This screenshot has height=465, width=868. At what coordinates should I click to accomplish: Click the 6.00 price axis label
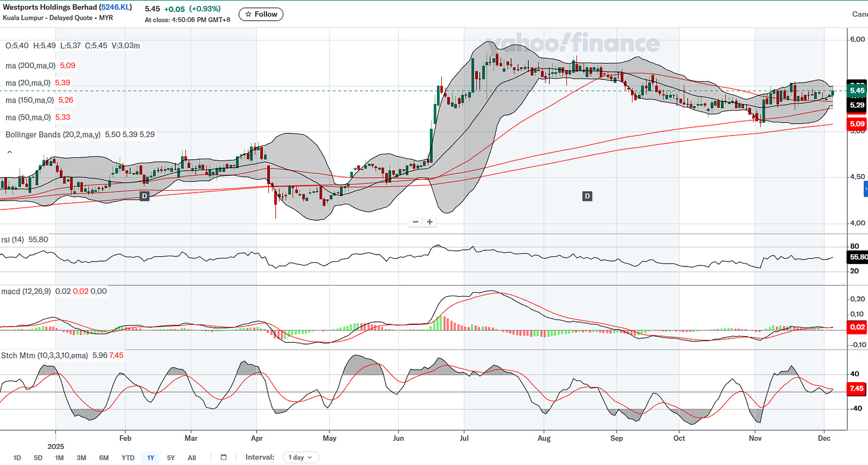click(857, 40)
